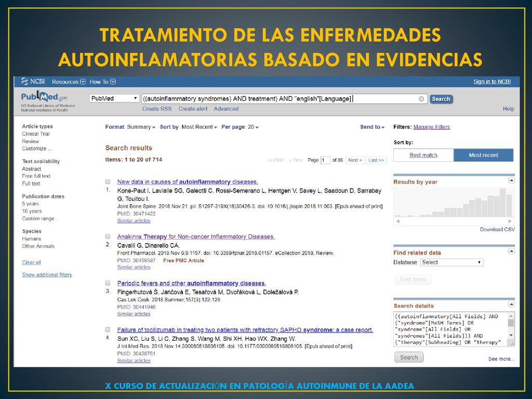The width and height of the screenshot is (532, 399).
Task: Click Download CSV link
Action: [497, 229]
